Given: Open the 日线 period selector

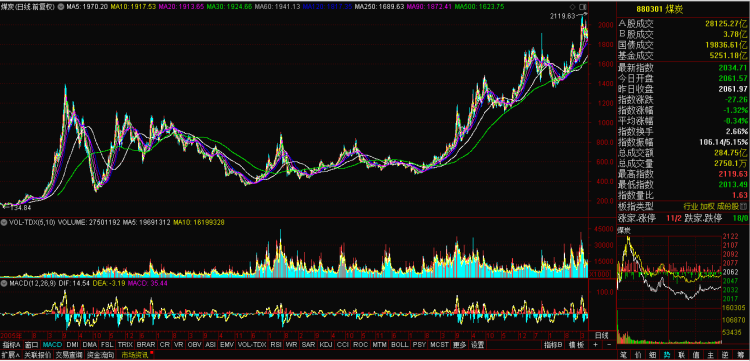Looking at the screenshot, I should pos(602,336).
